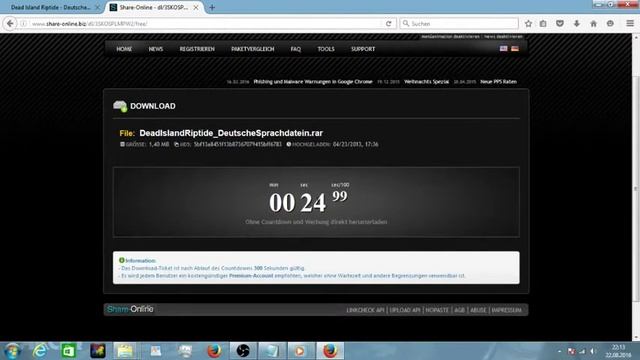Close the Dead Island Riptide tab
The image size is (640, 360).
click(x=97, y=7)
